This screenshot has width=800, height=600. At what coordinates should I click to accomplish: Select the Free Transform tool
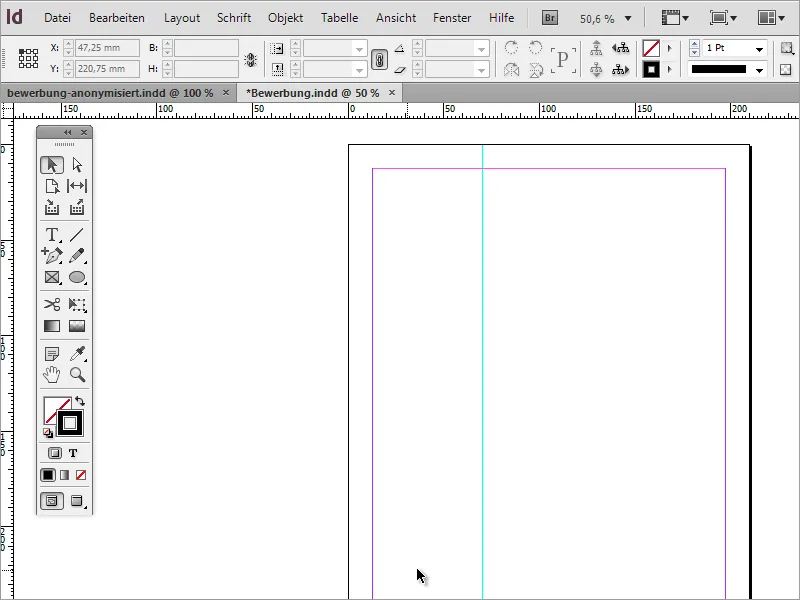(x=77, y=305)
